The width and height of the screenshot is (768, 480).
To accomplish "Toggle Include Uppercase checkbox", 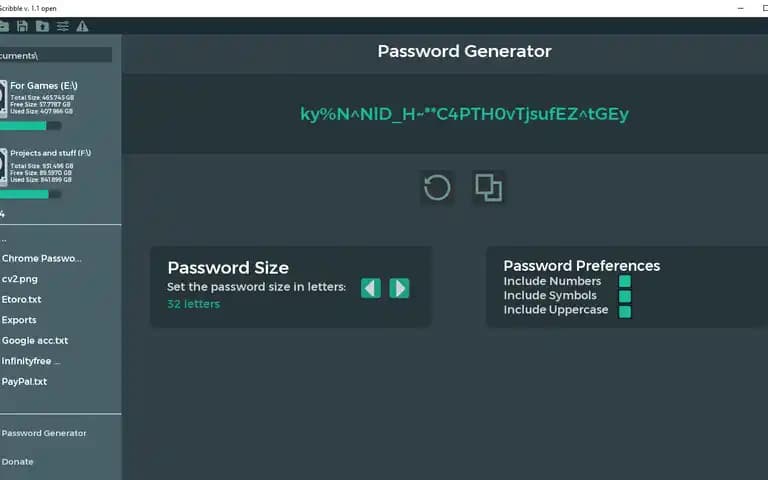I will [x=625, y=312].
